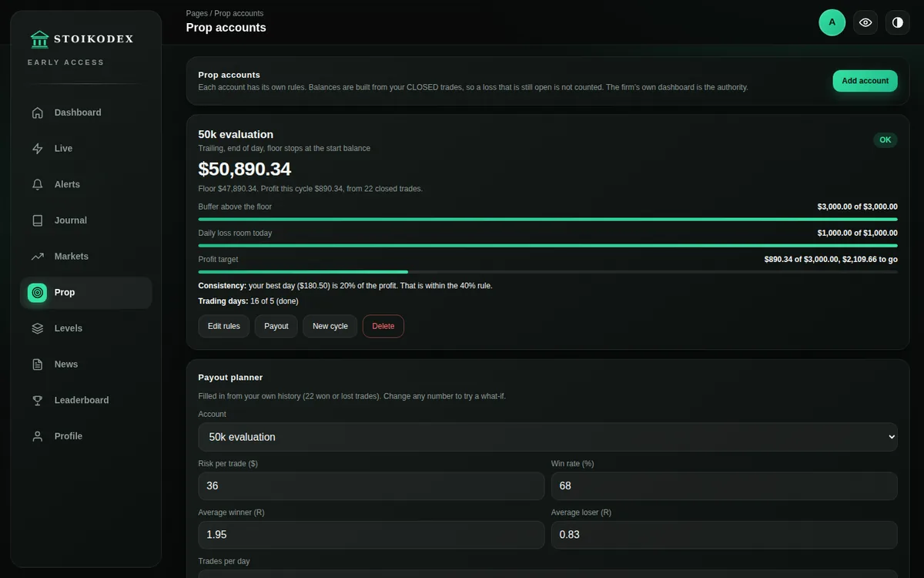Click the 50k evaluation card title
The height and width of the screenshot is (578, 924).
click(x=236, y=134)
